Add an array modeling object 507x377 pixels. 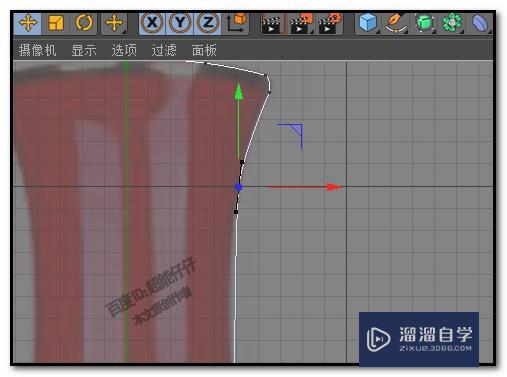coord(452,23)
